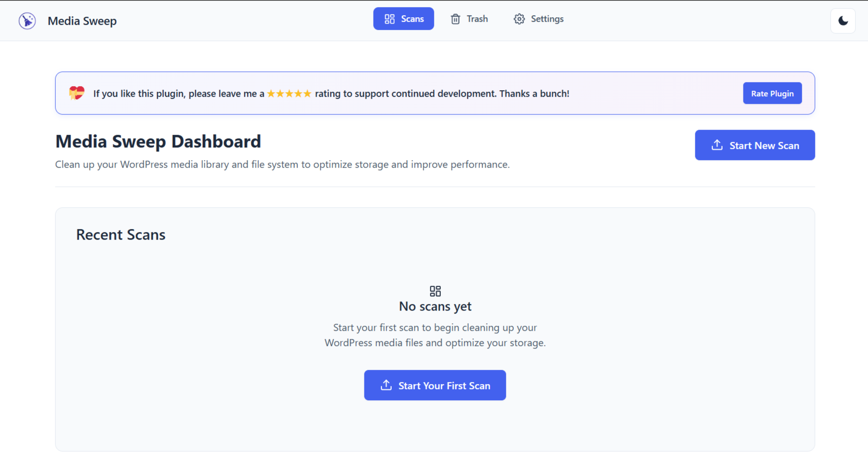Navigate to the Trash page
The width and height of the screenshot is (868, 456).
tap(469, 18)
